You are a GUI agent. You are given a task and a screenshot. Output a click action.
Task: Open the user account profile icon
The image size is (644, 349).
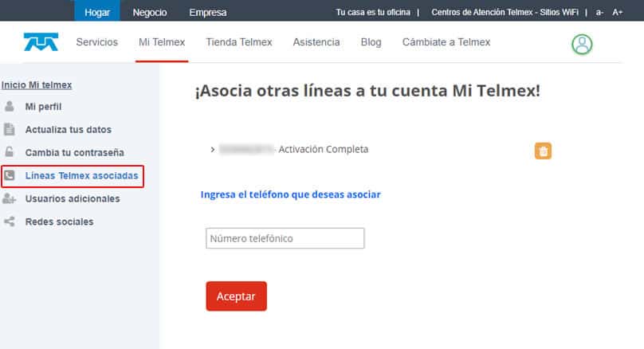point(582,44)
